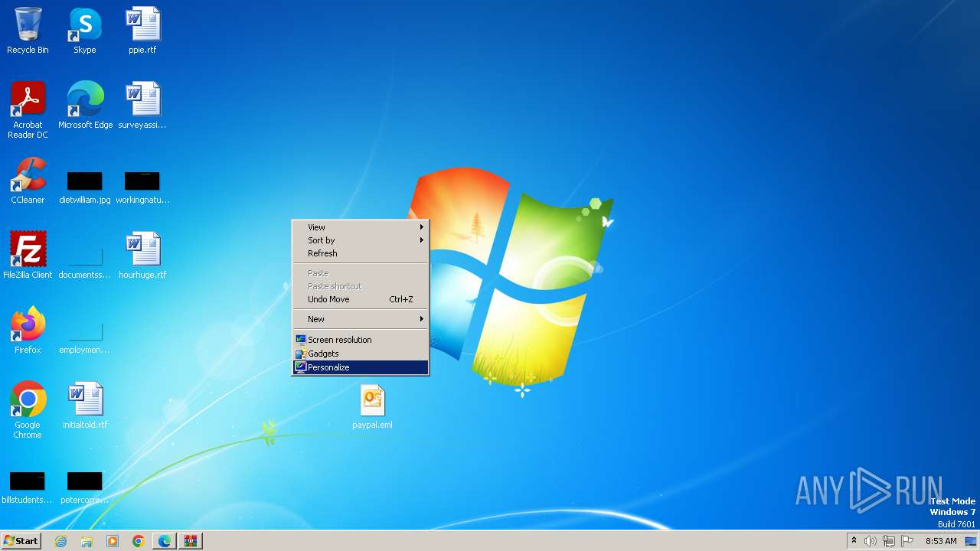The height and width of the screenshot is (551, 980).
Task: Expand the View submenu
Action: [x=361, y=227]
